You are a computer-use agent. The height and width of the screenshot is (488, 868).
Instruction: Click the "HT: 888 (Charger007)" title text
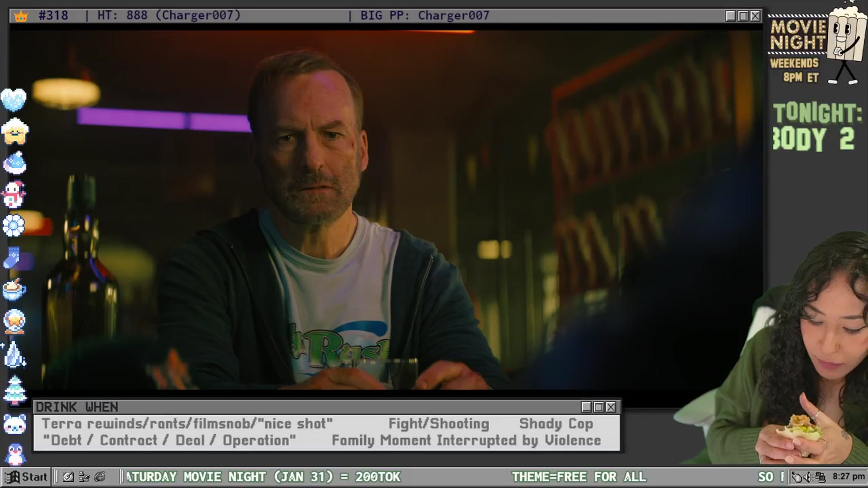click(x=169, y=15)
